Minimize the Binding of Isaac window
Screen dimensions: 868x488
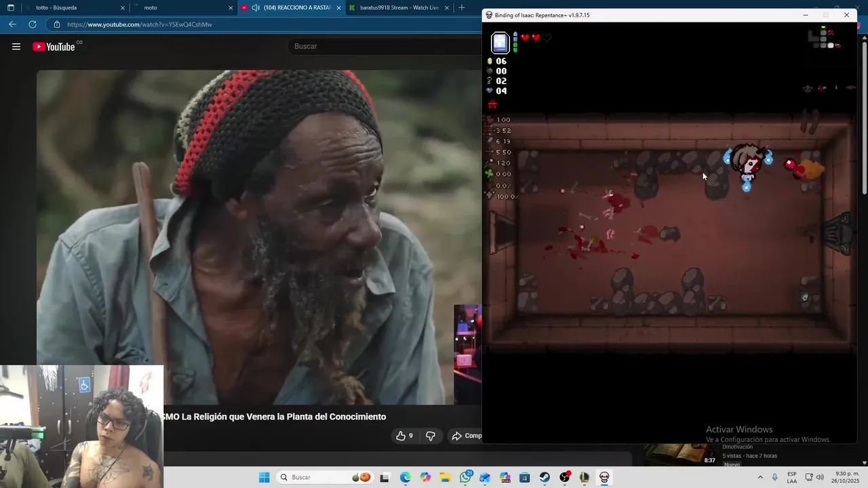click(x=806, y=15)
